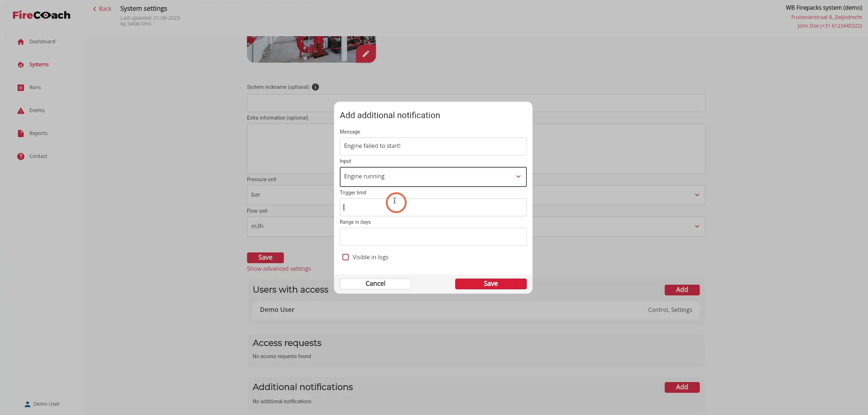The height and width of the screenshot is (415, 868).
Task: Click the Message field with Engine failed text
Action: coord(433,146)
